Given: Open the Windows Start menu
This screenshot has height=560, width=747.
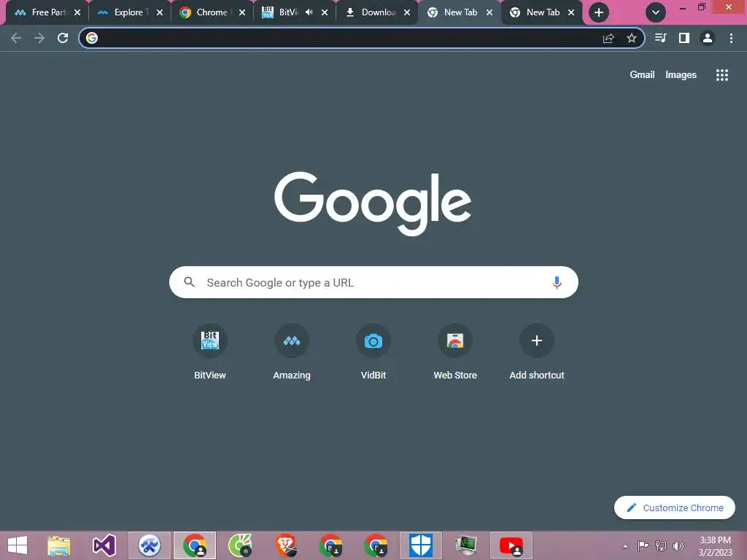Looking at the screenshot, I should (x=18, y=545).
